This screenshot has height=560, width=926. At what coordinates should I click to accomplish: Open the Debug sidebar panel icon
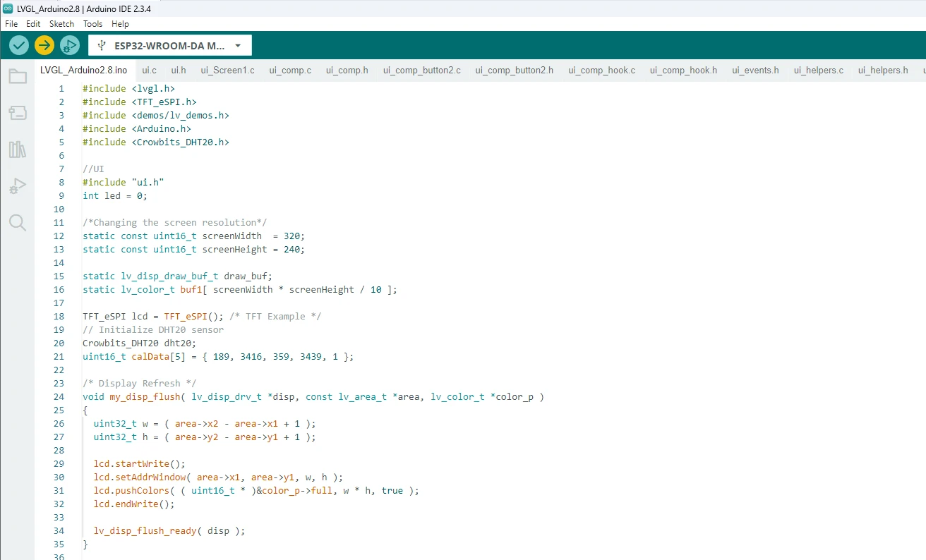tap(18, 186)
